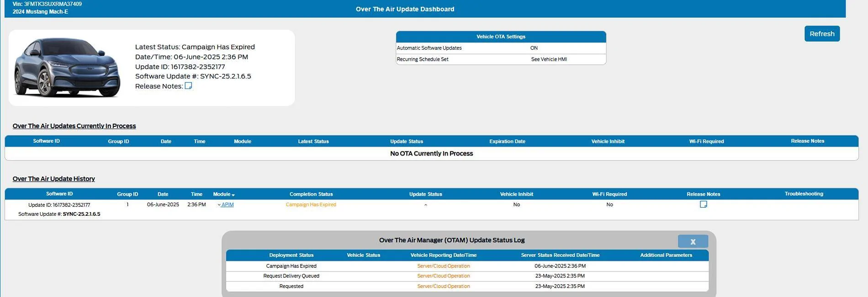This screenshot has height=297, width=868.
Task: Click the Wi-Fi Required 'No' cell
Action: [609, 204]
